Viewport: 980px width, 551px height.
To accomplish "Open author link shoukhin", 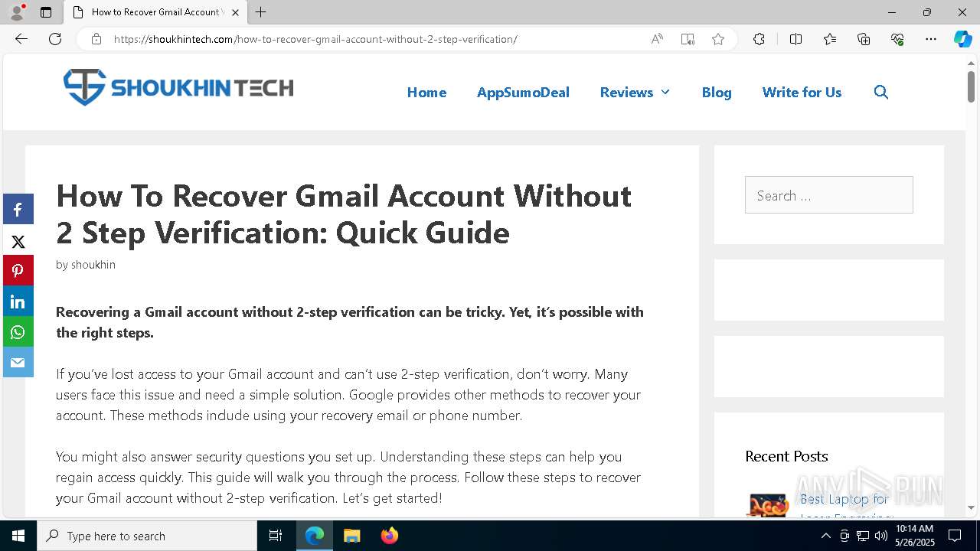I will (93, 265).
